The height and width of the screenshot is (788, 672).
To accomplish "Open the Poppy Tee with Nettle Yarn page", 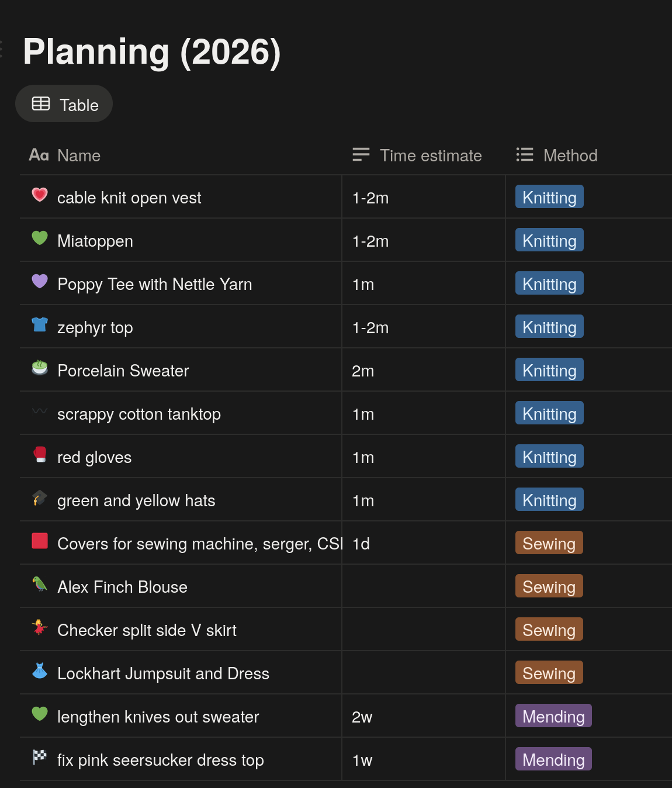I will (x=154, y=284).
